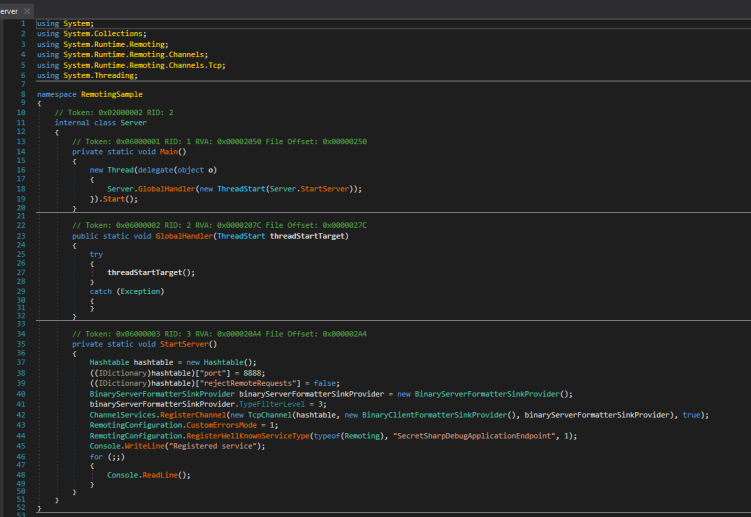Click System.Threading in the using directives
This screenshot has height=517, width=751.
98,75
